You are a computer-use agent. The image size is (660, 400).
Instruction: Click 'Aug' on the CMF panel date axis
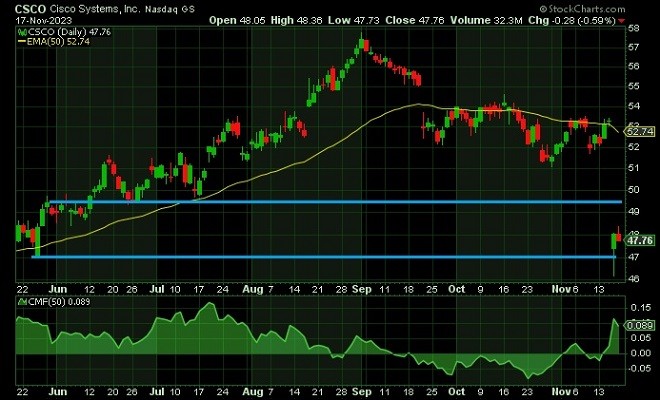[x=253, y=392]
